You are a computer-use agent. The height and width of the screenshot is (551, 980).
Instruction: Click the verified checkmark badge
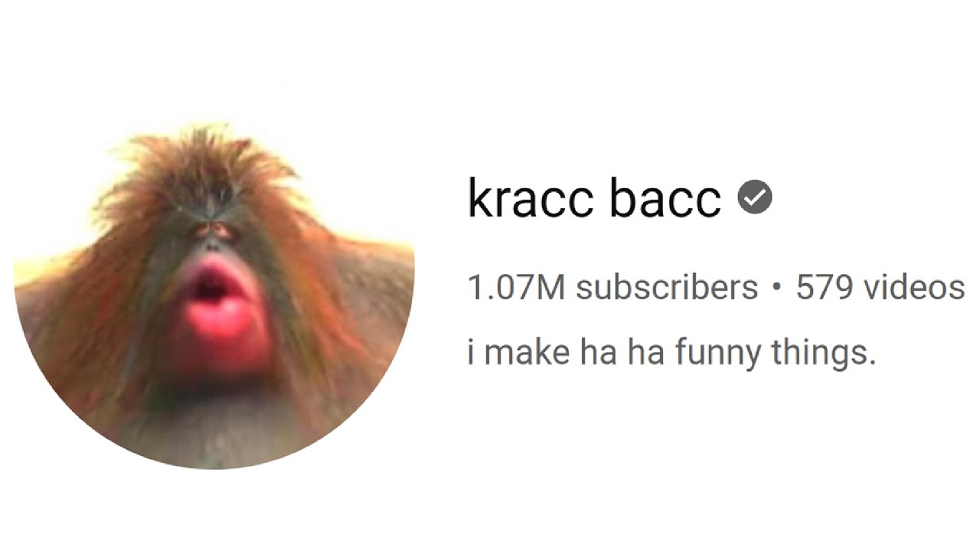[x=755, y=198]
